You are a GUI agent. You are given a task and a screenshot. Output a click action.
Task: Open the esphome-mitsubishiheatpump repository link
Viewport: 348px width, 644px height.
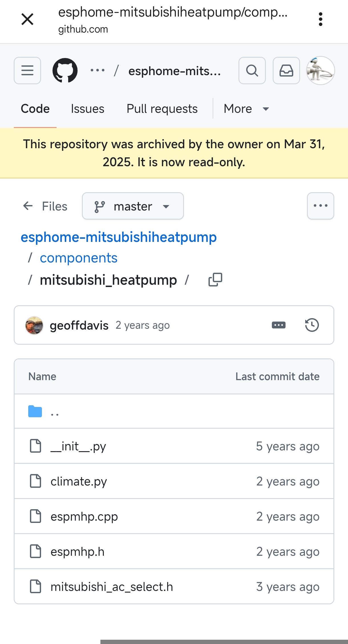[x=119, y=237]
